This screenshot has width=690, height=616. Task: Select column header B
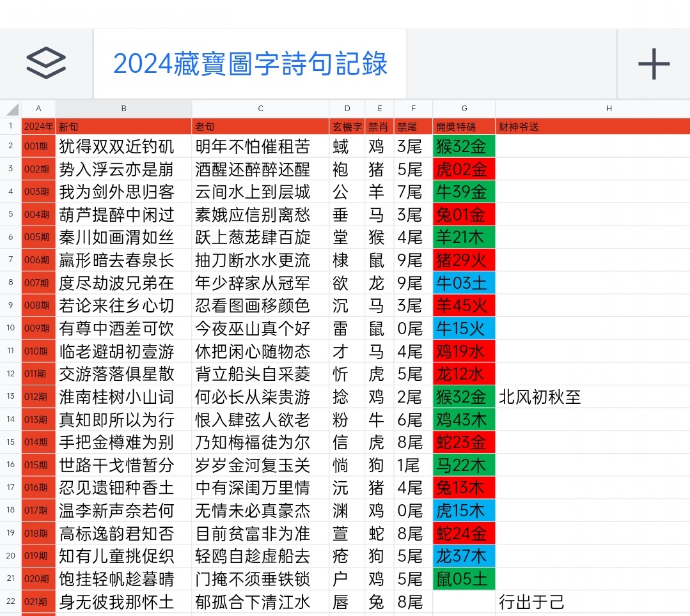[123, 109]
